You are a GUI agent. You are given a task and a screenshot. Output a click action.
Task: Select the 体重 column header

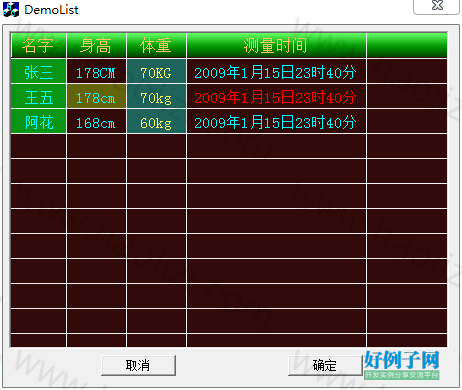tap(156, 45)
